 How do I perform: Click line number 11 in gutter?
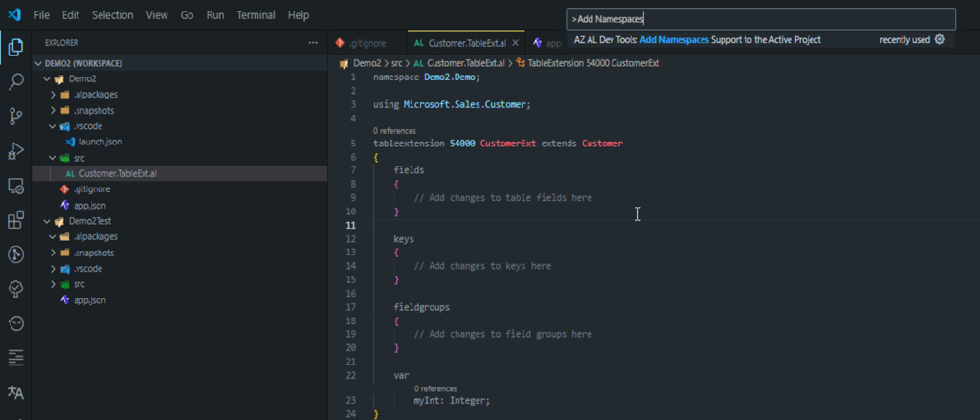coord(350,225)
